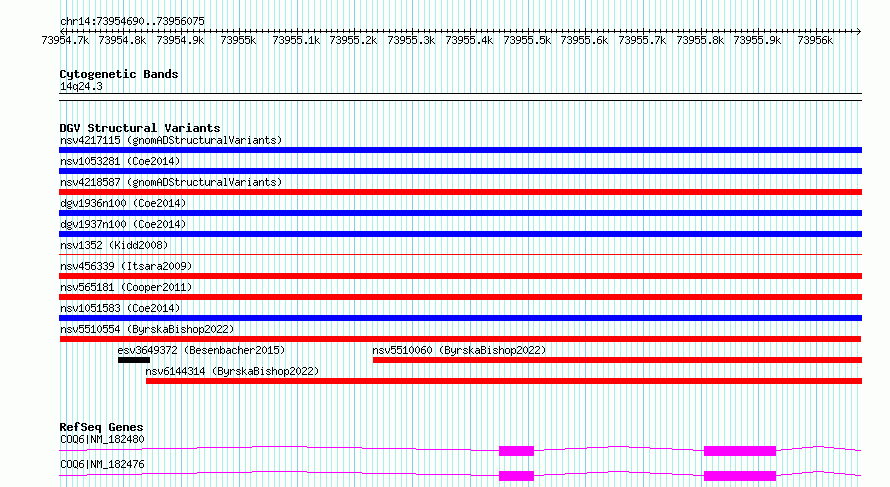This screenshot has height=487, width=890.
Task: Click the black bar under esv3649372
Action: pyautogui.click(x=134, y=360)
